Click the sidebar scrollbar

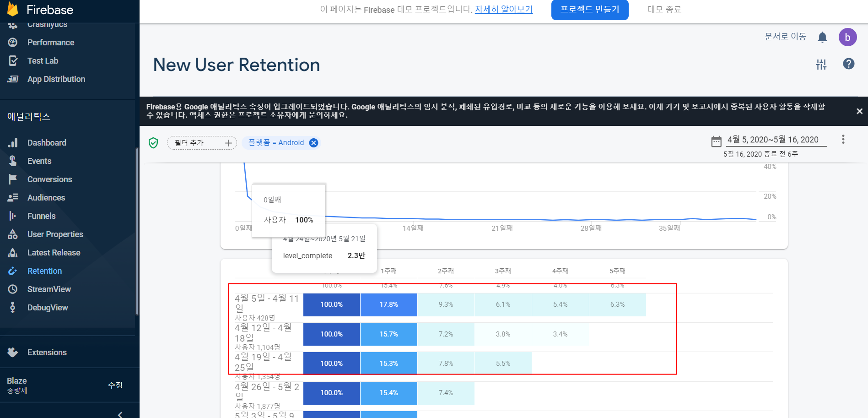pyautogui.click(x=137, y=231)
